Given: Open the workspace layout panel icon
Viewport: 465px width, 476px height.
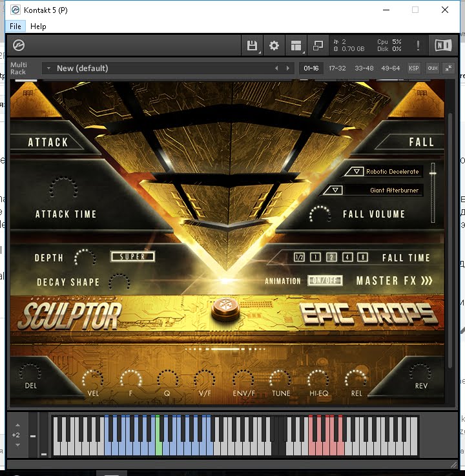Looking at the screenshot, I should (296, 46).
